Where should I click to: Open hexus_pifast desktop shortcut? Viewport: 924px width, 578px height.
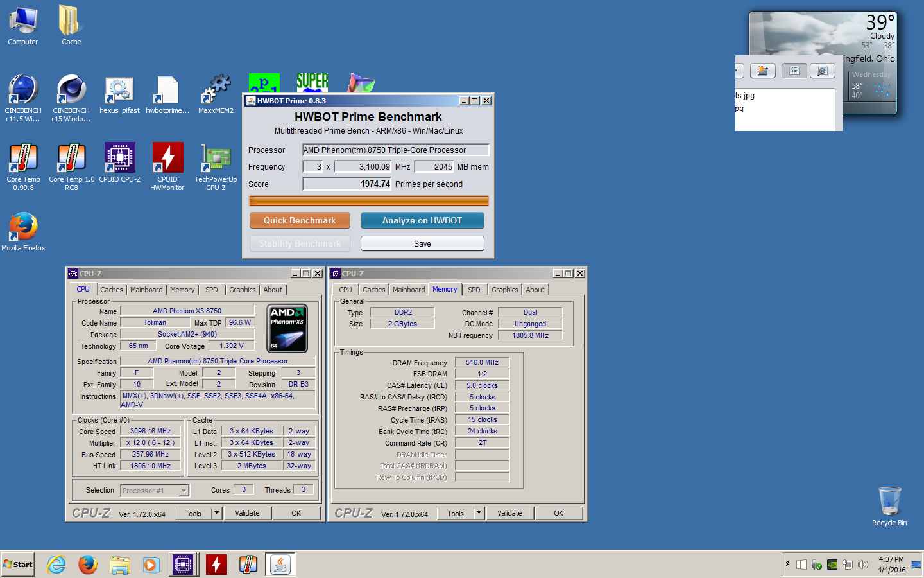(x=119, y=95)
